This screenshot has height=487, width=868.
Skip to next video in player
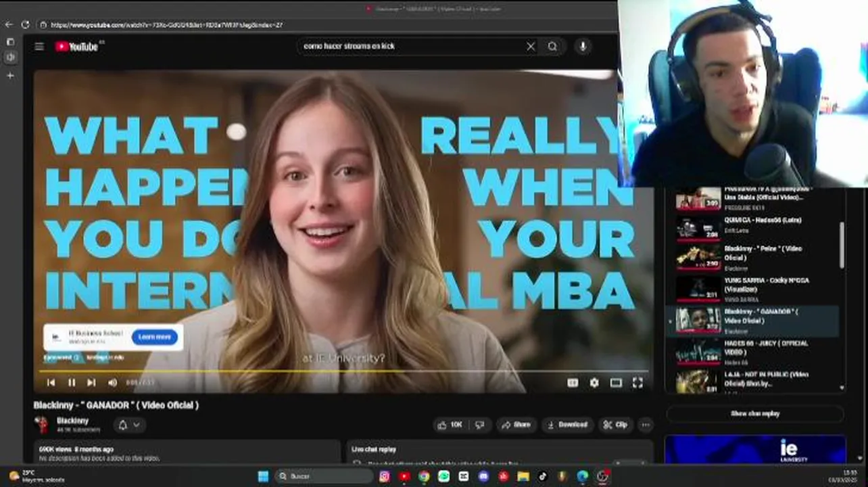[91, 383]
